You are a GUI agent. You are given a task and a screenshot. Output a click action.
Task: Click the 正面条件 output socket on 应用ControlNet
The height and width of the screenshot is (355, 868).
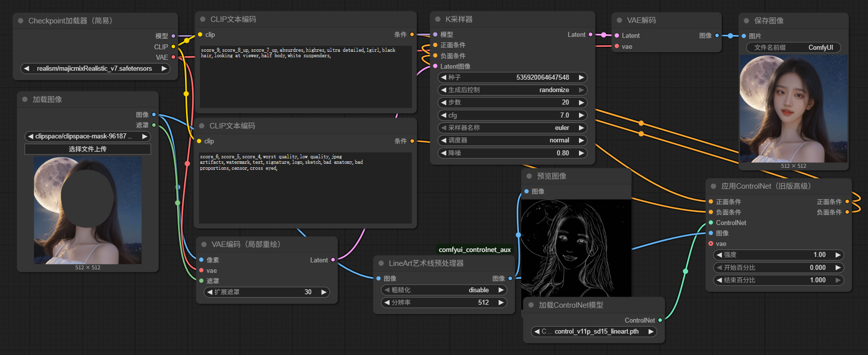tap(847, 202)
